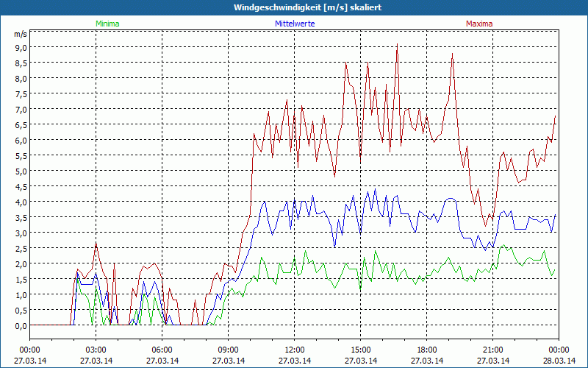This screenshot has width=588, height=368.
Task: Click the "09:00" time label
Action: (x=229, y=350)
